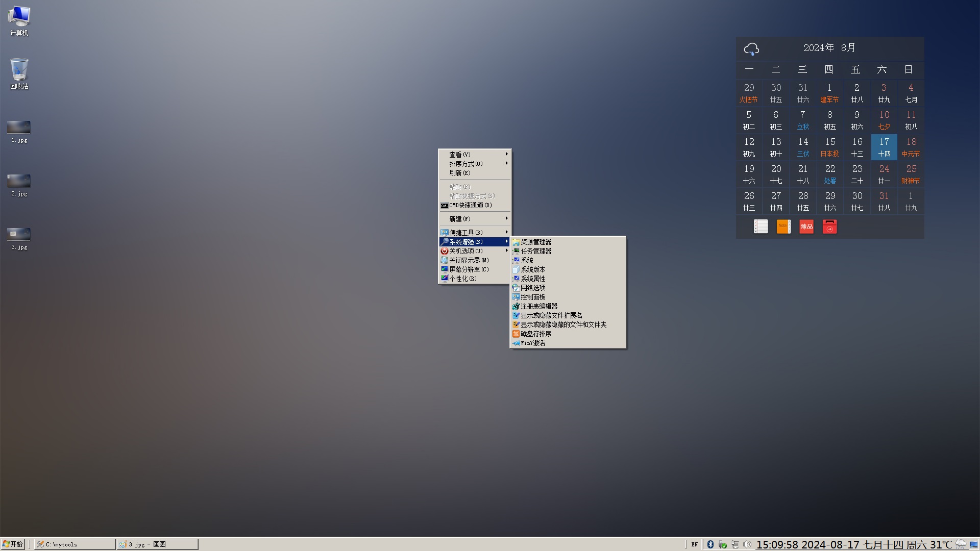Select August 15 in calendar
This screenshot has width=980, height=551.
(830, 147)
